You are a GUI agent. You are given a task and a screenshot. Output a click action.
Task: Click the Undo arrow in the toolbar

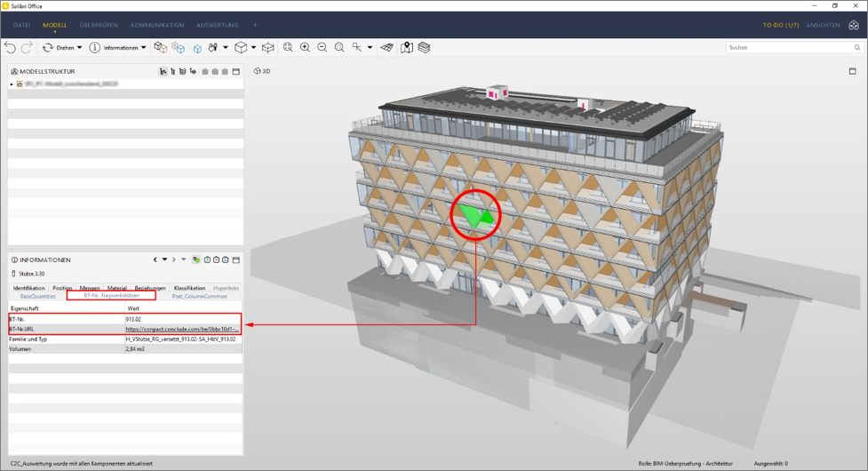pos(11,47)
